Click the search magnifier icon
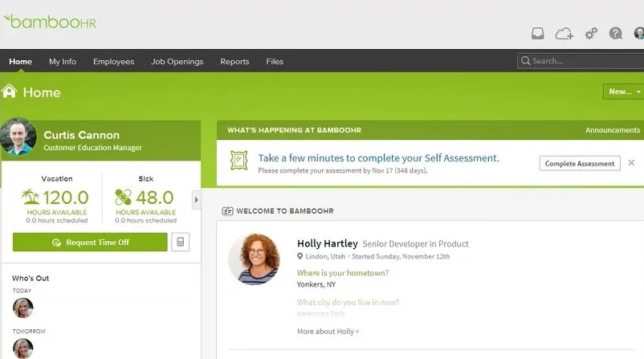The height and width of the screenshot is (359, 644). (x=525, y=61)
